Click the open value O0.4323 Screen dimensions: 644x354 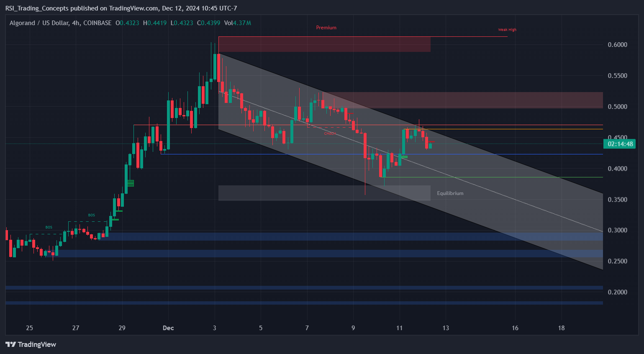127,23
